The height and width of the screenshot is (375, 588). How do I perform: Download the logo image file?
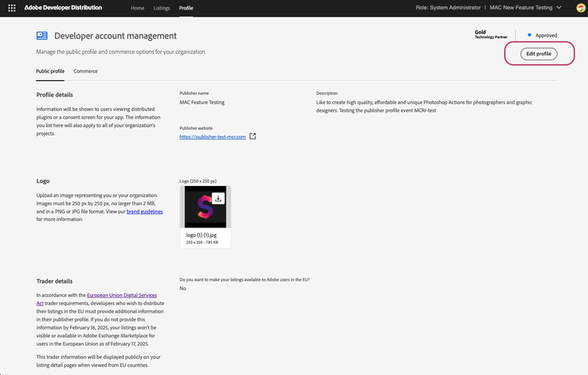tap(218, 198)
